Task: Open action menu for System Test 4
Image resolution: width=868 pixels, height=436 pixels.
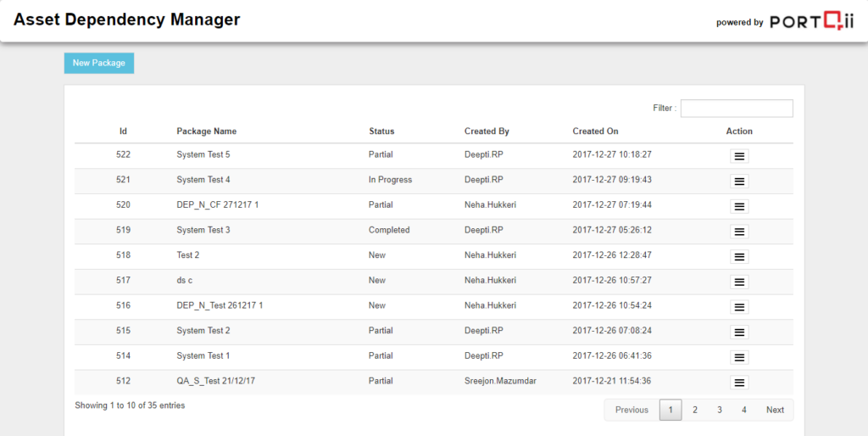Action: (739, 181)
